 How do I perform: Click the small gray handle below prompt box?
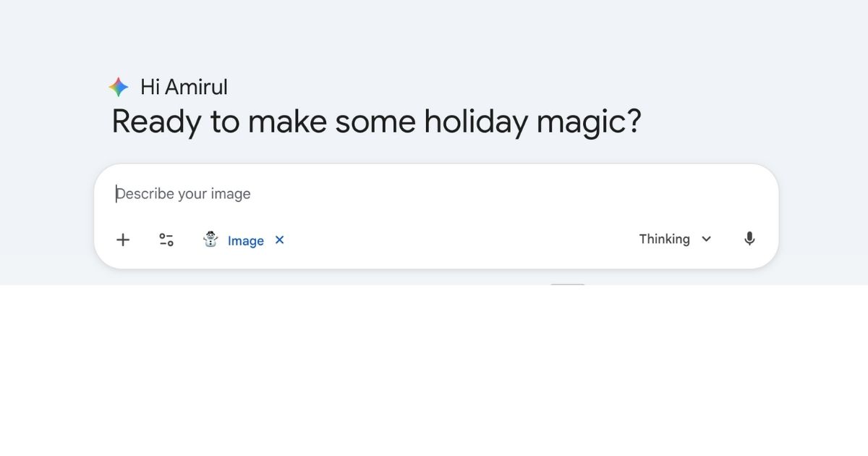(567, 286)
